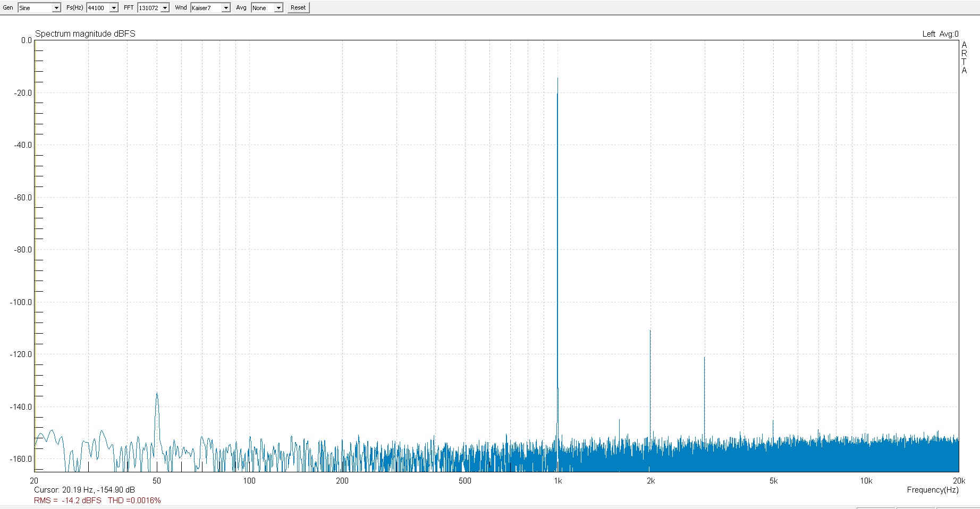Screen dimensions: 980x509
Task: Click the RMS = -14.2 dBFS readout
Action: pos(67,500)
